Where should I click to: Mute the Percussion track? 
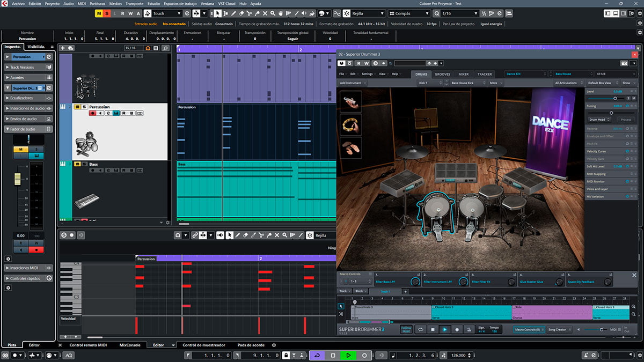tap(77, 107)
